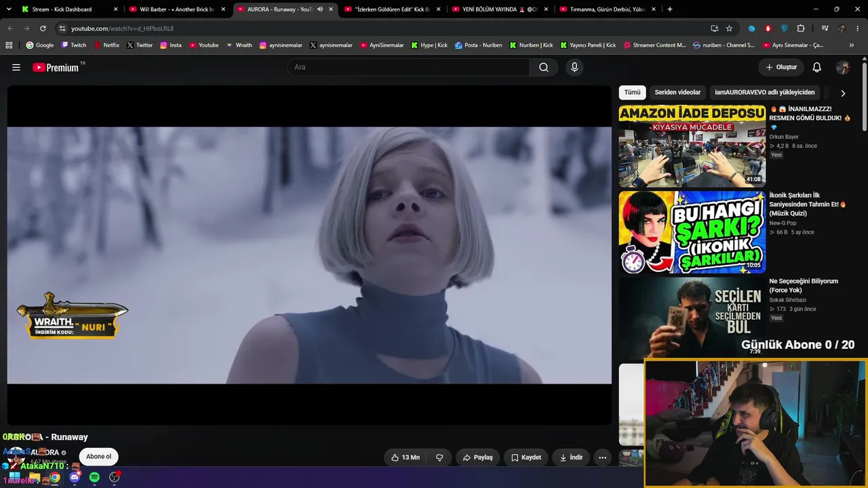Viewport: 868px width, 488px height.
Task: Select the Tümü filter chip
Action: click(x=632, y=93)
